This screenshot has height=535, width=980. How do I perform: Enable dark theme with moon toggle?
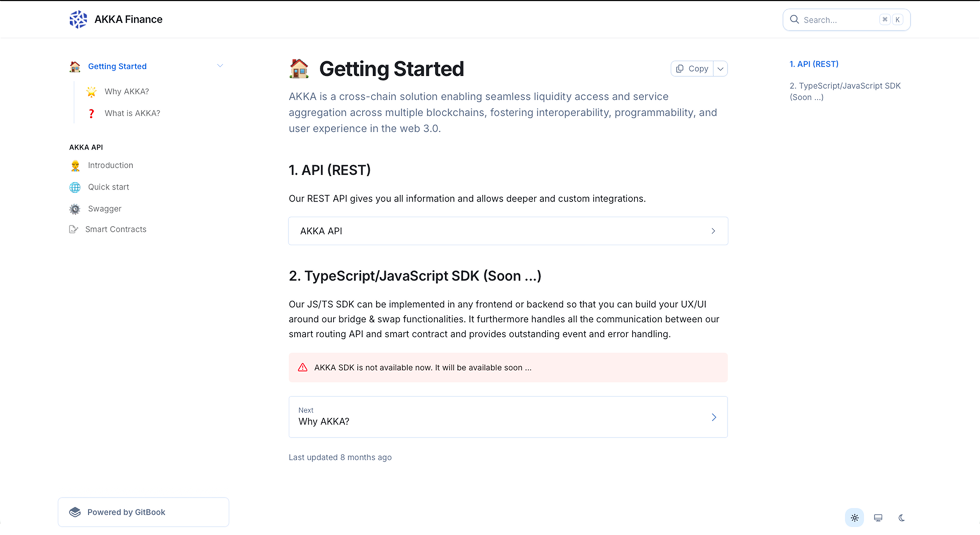click(902, 517)
